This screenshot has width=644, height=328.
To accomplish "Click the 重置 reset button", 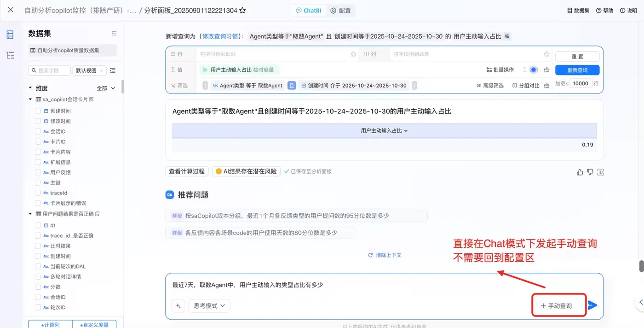I will click(x=577, y=57).
